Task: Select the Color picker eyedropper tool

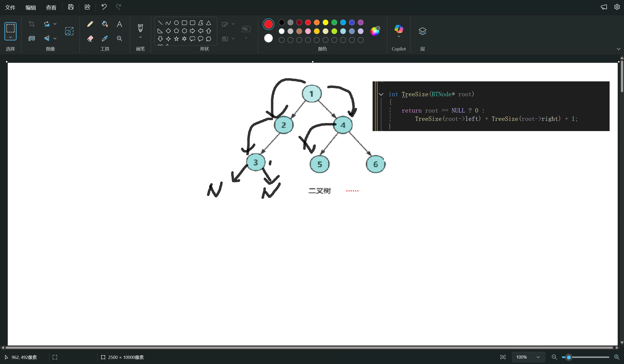Action: click(105, 38)
